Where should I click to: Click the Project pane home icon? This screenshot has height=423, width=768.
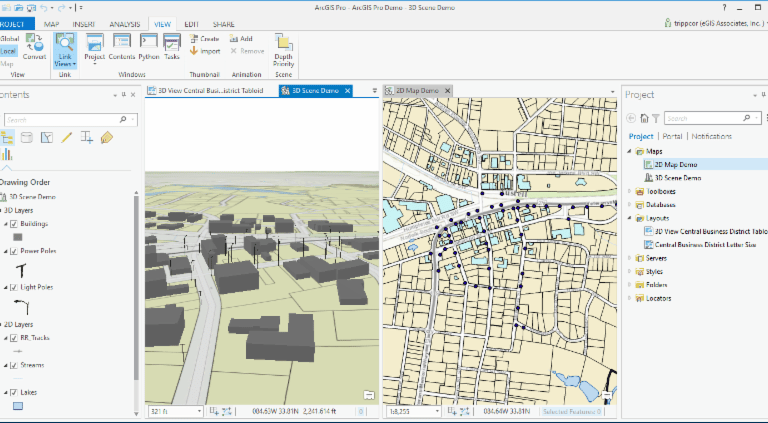644,118
